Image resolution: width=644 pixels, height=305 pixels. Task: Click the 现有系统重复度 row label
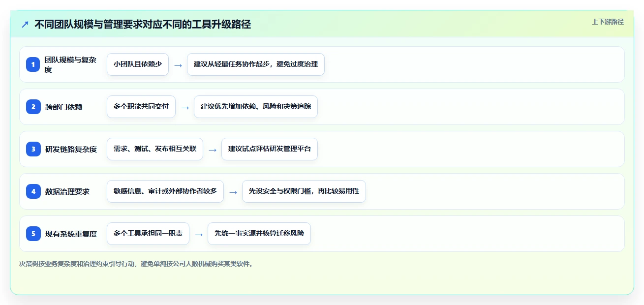(x=71, y=234)
